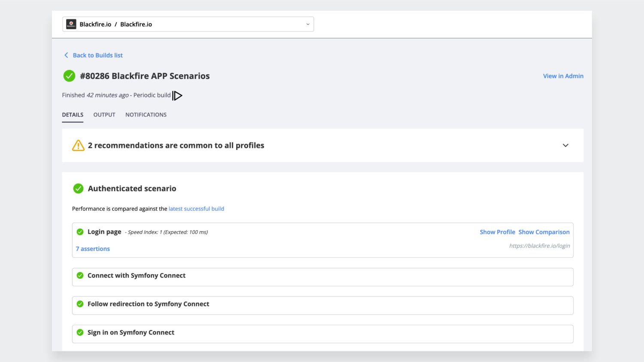Image resolution: width=644 pixels, height=362 pixels.
Task: Click the #80286 Blackfire APP Scenarios title
Action: (145, 76)
